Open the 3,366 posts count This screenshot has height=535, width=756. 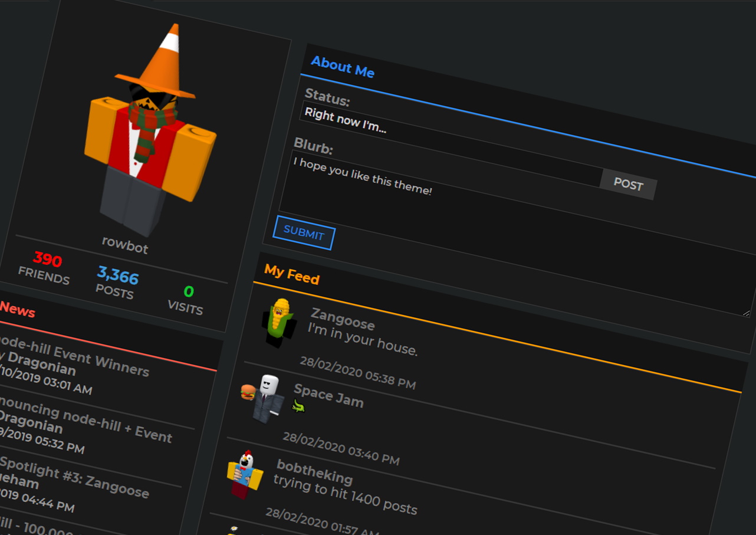pyautogui.click(x=118, y=275)
